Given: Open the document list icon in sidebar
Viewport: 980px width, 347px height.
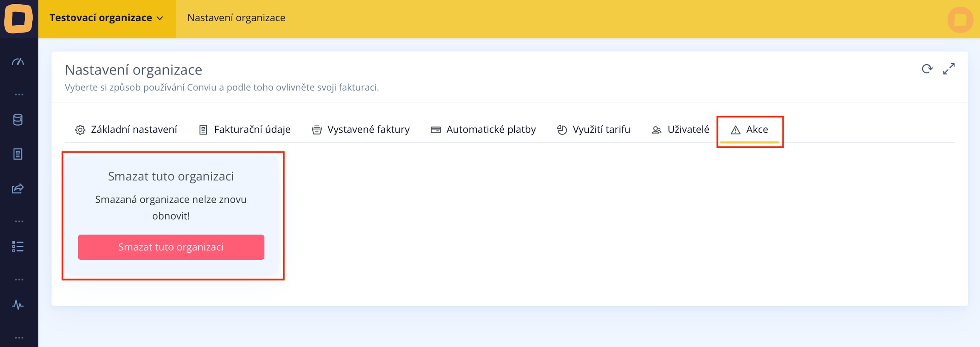Looking at the screenshot, I should [x=18, y=154].
